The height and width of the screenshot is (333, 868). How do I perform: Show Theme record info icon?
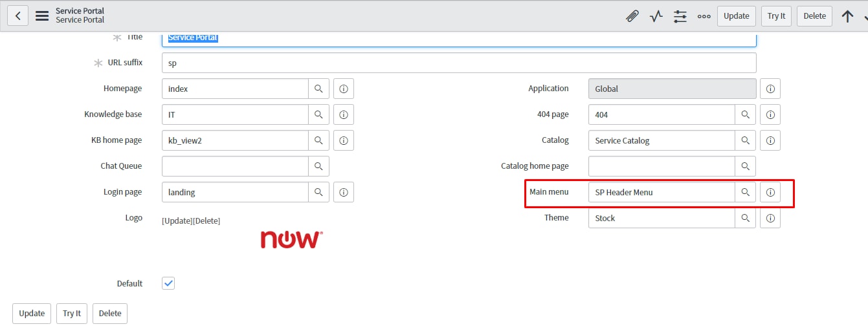(770, 218)
